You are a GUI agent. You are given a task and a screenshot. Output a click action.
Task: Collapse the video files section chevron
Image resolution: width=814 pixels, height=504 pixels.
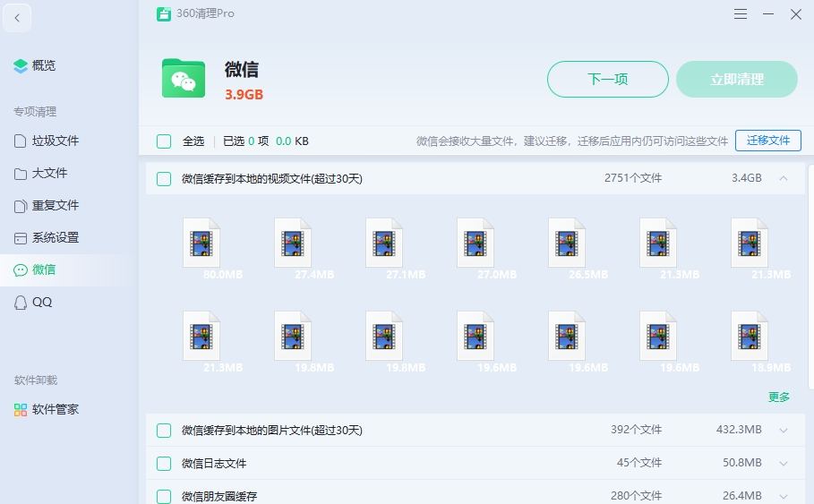(784, 178)
